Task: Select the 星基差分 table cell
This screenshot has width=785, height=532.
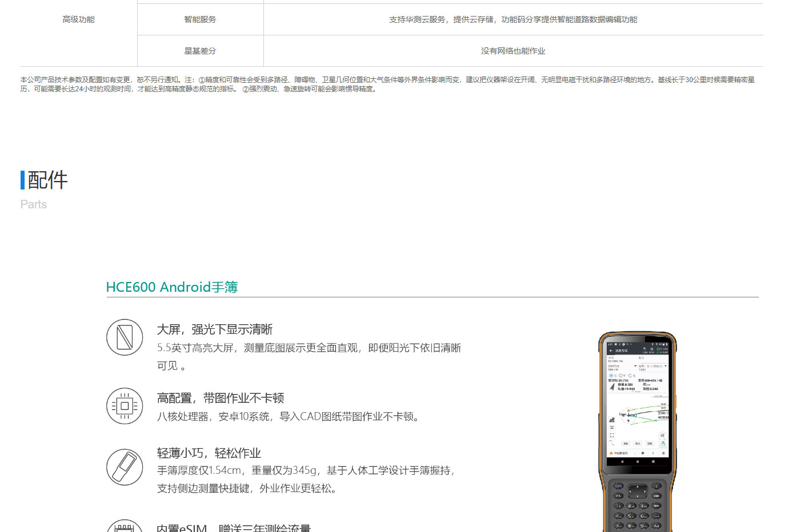Action: [x=200, y=51]
